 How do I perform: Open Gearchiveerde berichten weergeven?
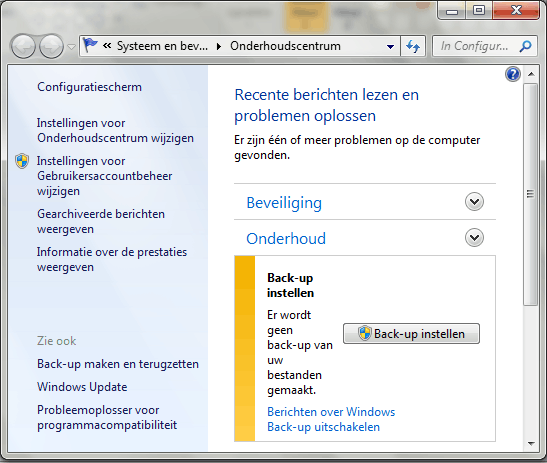coord(101,222)
